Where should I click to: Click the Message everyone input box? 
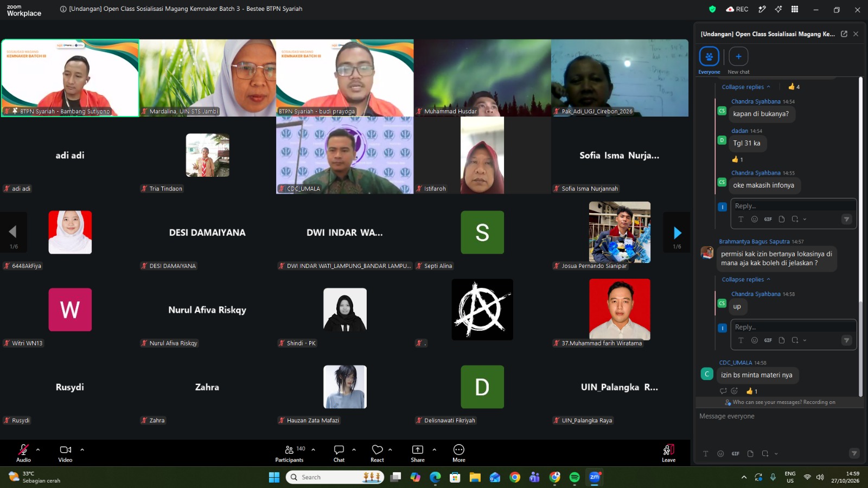pyautogui.click(x=778, y=416)
